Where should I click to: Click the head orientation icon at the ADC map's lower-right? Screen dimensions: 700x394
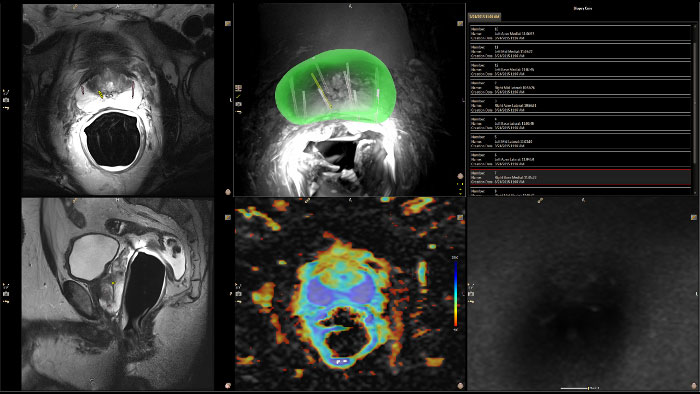click(460, 386)
